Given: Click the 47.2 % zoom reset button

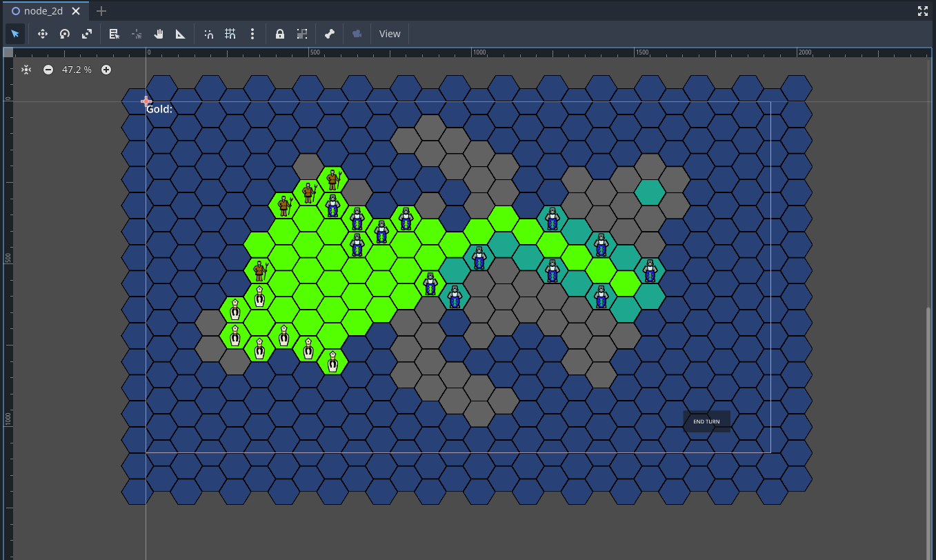Looking at the screenshot, I should pyautogui.click(x=77, y=70).
